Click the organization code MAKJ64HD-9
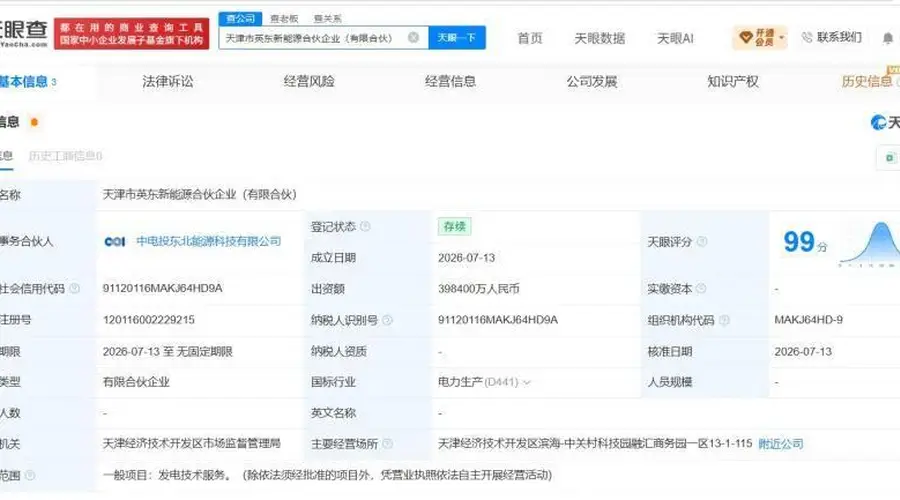 pyautogui.click(x=808, y=320)
